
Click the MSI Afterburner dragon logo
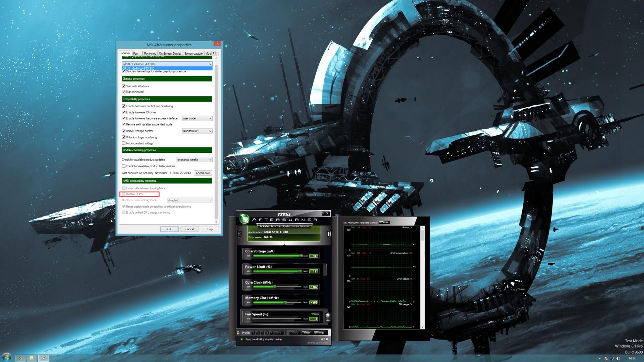[244, 219]
